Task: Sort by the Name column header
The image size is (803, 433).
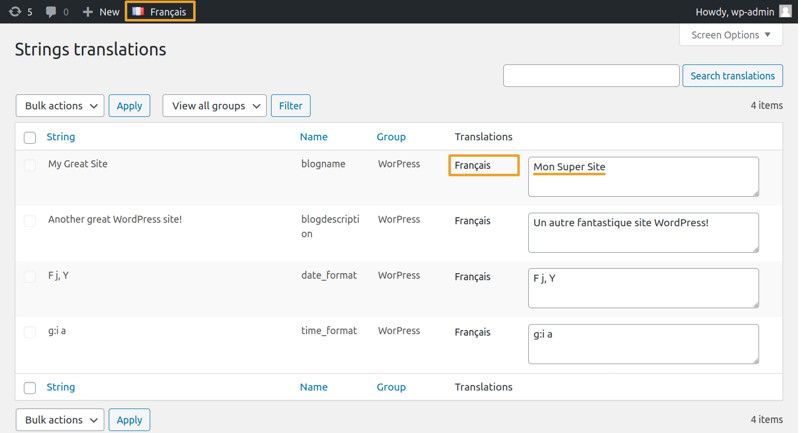Action: coord(313,137)
